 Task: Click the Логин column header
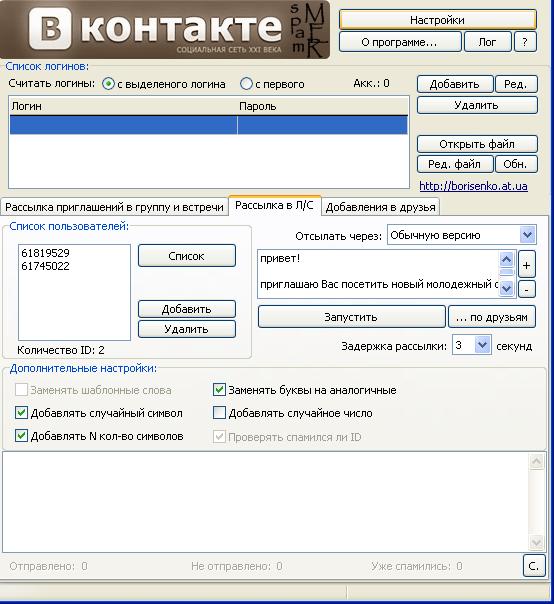pyautogui.click(x=122, y=106)
